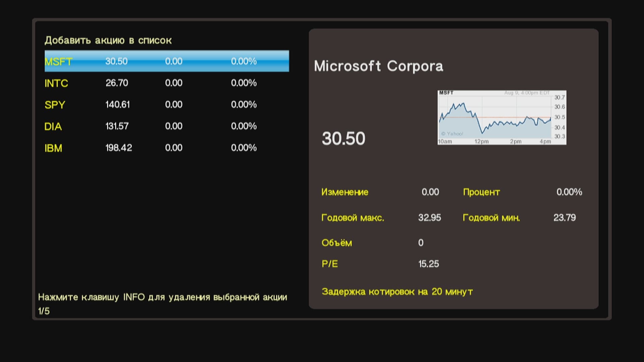Image resolution: width=644 pixels, height=362 pixels.
Task: Click the large 30.50 price display
Action: pyautogui.click(x=343, y=138)
